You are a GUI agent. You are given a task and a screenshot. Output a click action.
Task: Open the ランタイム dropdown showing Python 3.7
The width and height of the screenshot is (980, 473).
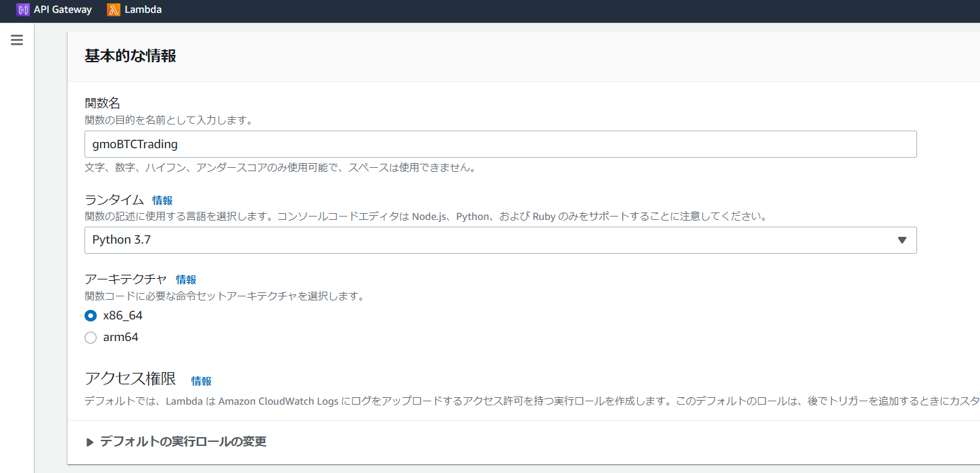(500, 240)
